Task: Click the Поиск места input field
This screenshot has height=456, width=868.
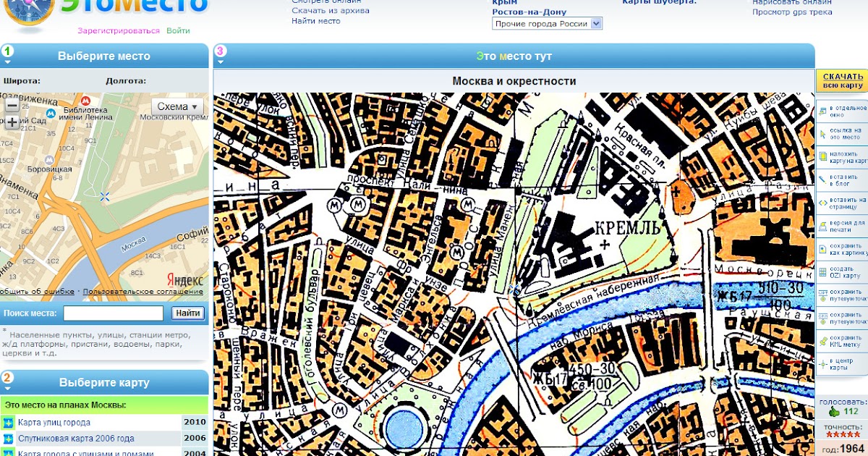Action: [x=113, y=313]
